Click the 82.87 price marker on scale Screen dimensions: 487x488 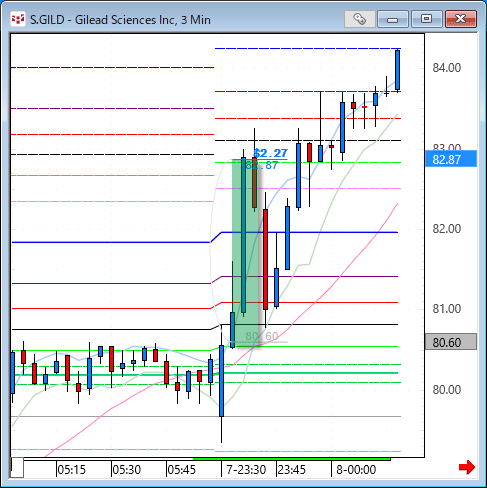coord(451,159)
